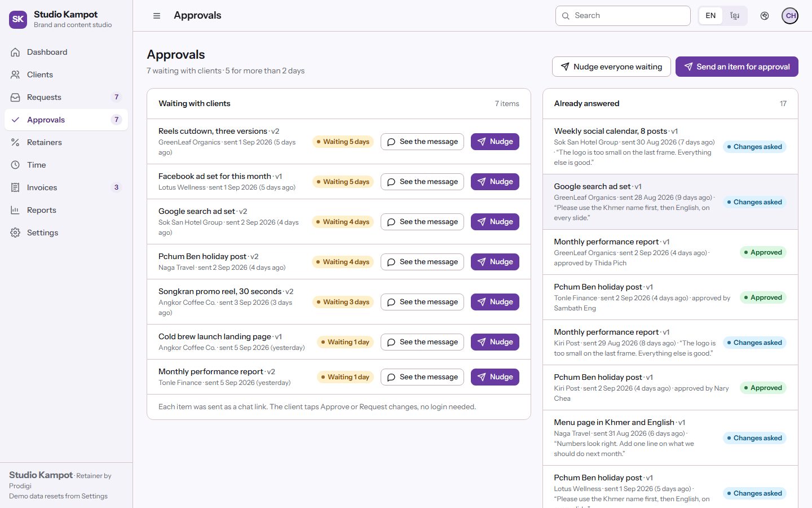Click Nudge everyone waiting button
The height and width of the screenshot is (508, 812).
click(x=611, y=67)
